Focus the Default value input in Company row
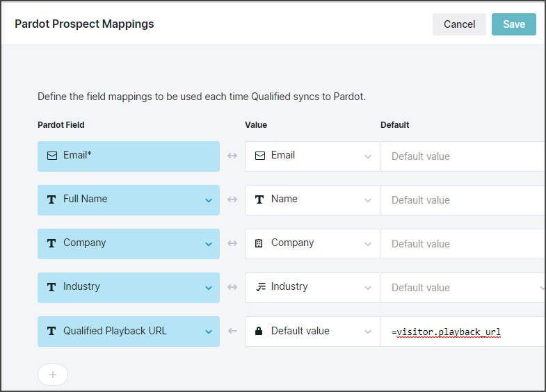Screen dimensions: 546x392 click(463, 244)
